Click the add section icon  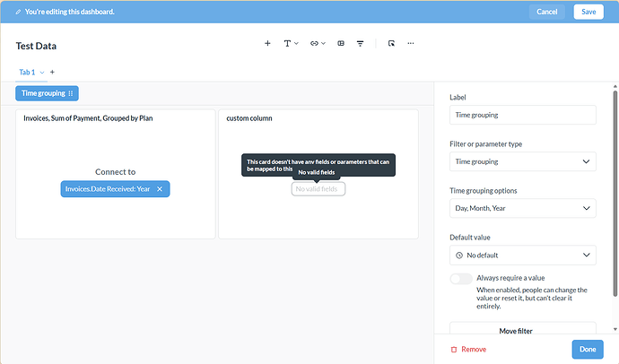point(341,43)
